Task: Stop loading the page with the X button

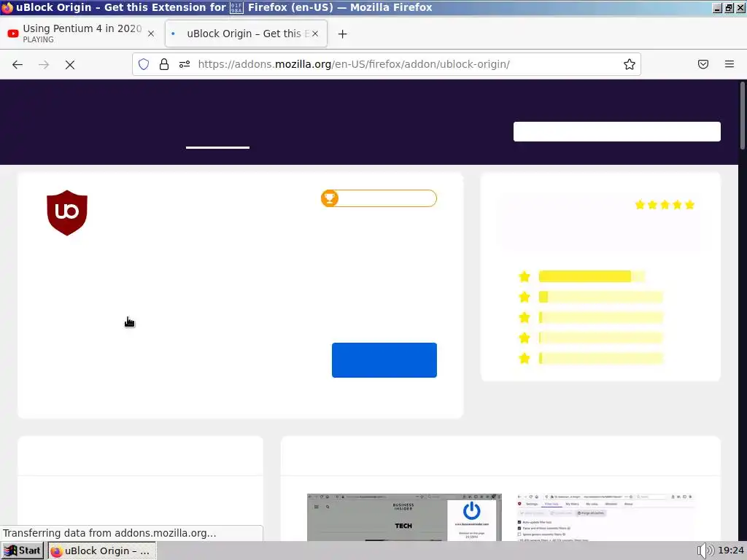Action: coord(70,65)
